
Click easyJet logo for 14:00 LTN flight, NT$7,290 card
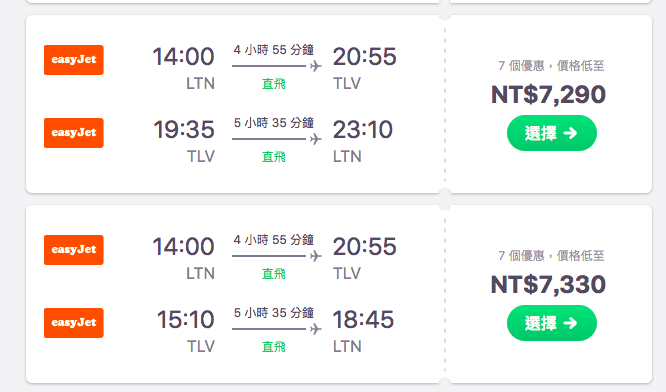pos(73,60)
